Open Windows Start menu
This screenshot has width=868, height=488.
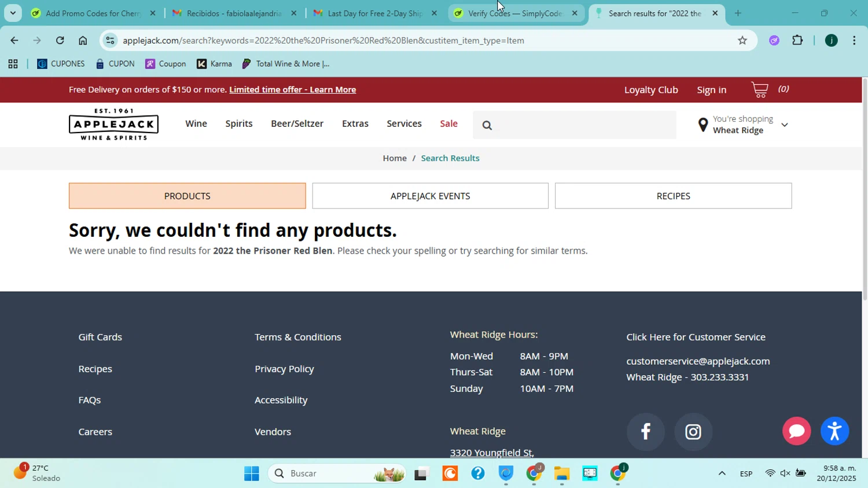click(x=252, y=474)
